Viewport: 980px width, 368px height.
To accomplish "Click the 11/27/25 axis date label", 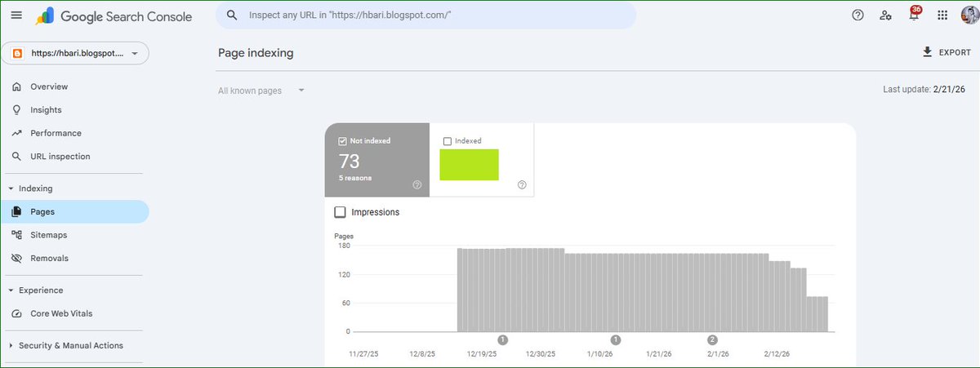I will (363, 354).
